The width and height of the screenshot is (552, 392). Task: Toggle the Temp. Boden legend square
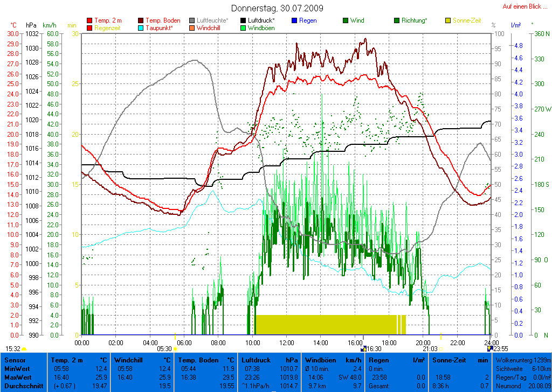pos(141,20)
